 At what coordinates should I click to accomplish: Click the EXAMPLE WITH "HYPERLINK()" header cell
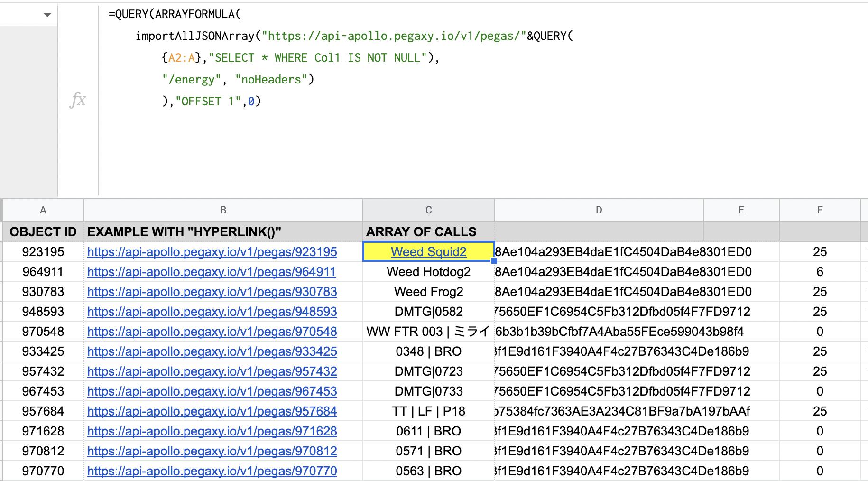click(x=223, y=231)
